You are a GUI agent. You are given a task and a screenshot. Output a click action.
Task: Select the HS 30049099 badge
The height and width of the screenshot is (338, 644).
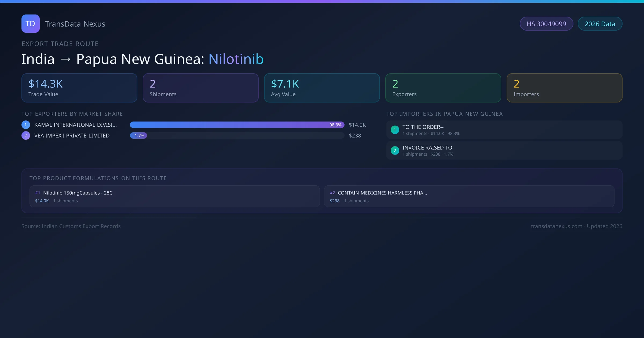click(546, 24)
